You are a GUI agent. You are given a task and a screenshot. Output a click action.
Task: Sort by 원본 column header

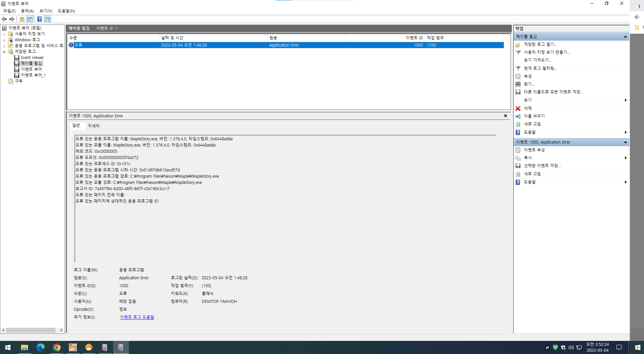click(307, 38)
